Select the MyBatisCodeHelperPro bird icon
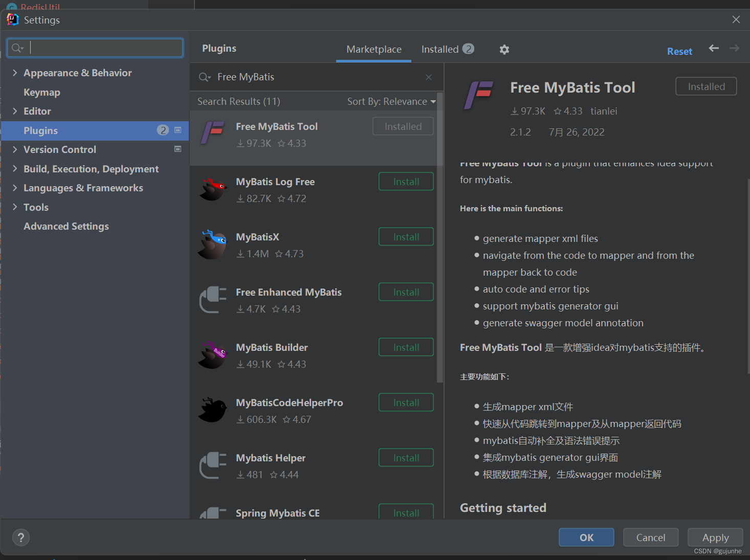 (212, 410)
